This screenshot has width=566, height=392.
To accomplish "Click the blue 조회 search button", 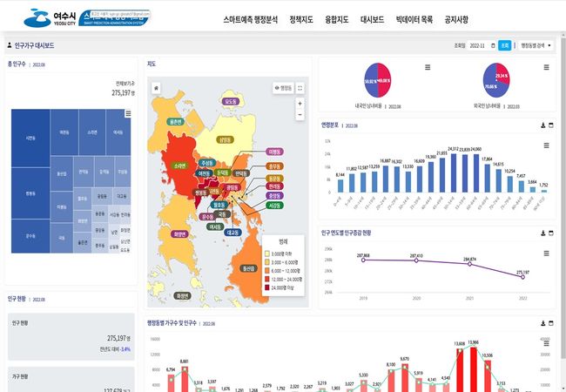I will point(504,45).
